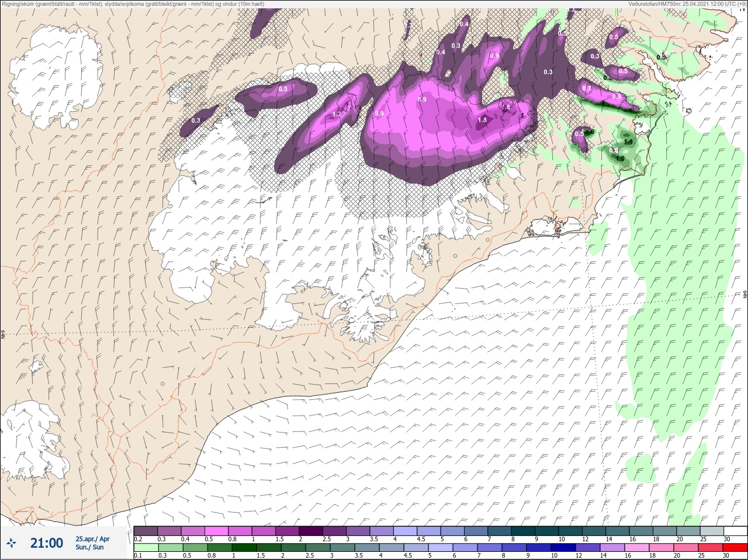Pick the upper legend swatch between 0.2 and 0.3
This screenshot has height=560, width=748.
[x=146, y=531]
